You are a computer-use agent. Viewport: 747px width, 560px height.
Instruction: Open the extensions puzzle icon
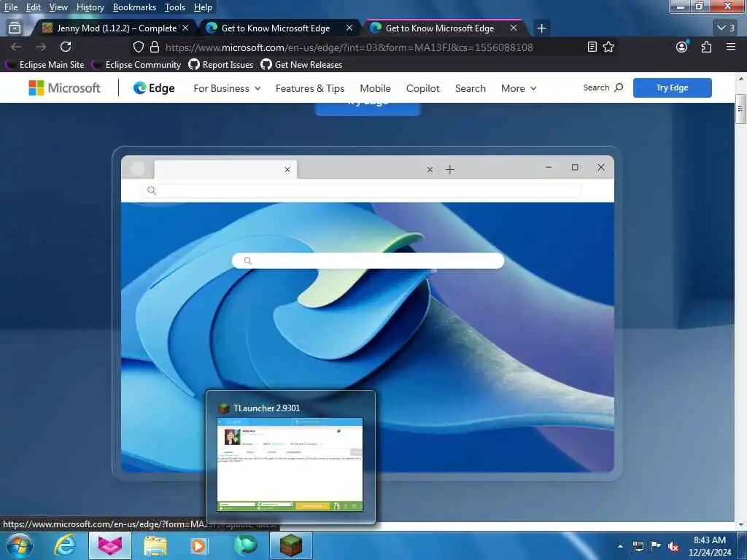(x=706, y=47)
